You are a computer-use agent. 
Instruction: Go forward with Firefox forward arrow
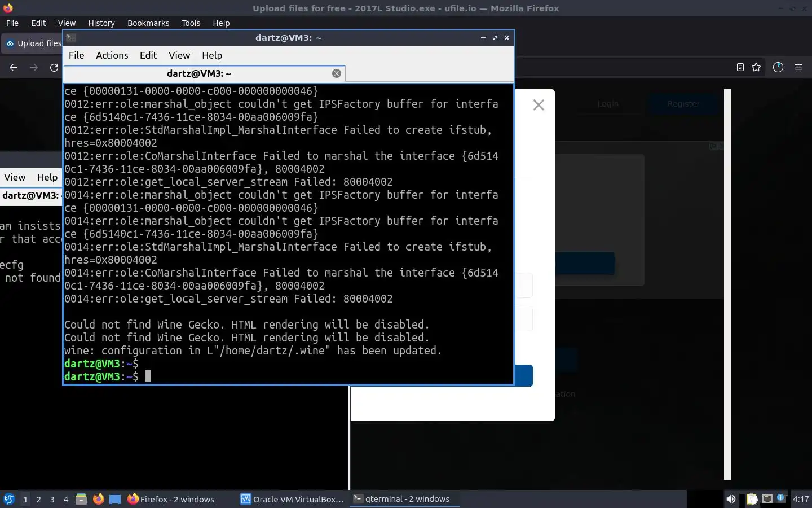pos(34,67)
